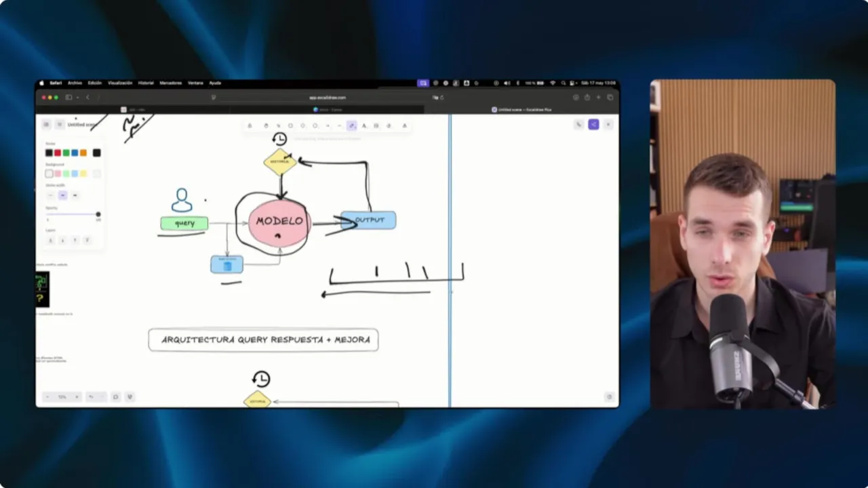Toggle the Safari sidebar button

pyautogui.click(x=68, y=97)
